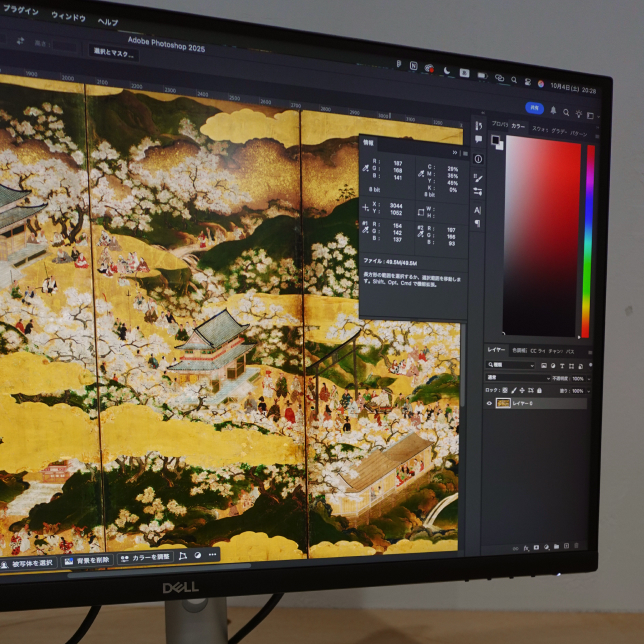Toggle lock transparent pixels icon
Screen dimensions: 644x644
tap(505, 389)
